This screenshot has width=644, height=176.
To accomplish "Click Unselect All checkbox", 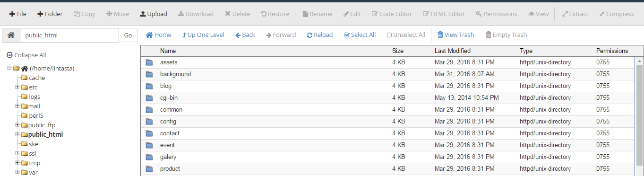I will pos(389,35).
